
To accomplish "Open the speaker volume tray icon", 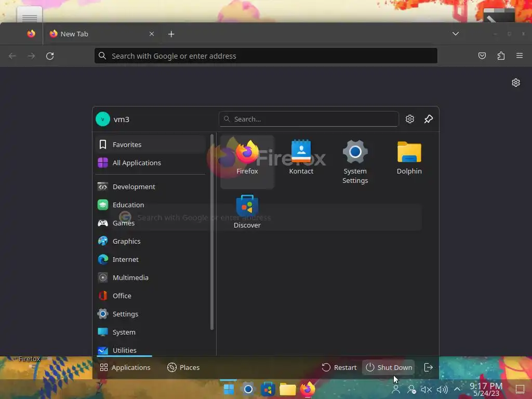I will [x=442, y=390].
